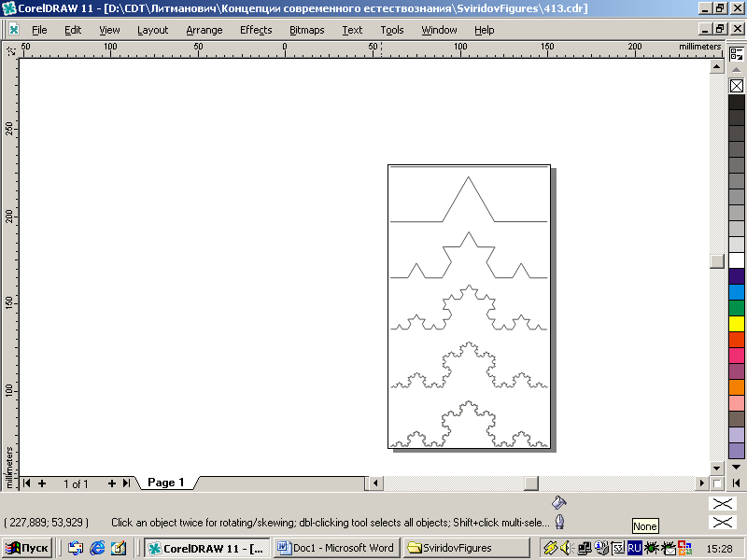Click the system clock showing 15:28
Image resolution: width=747 pixels, height=560 pixels.
point(719,549)
